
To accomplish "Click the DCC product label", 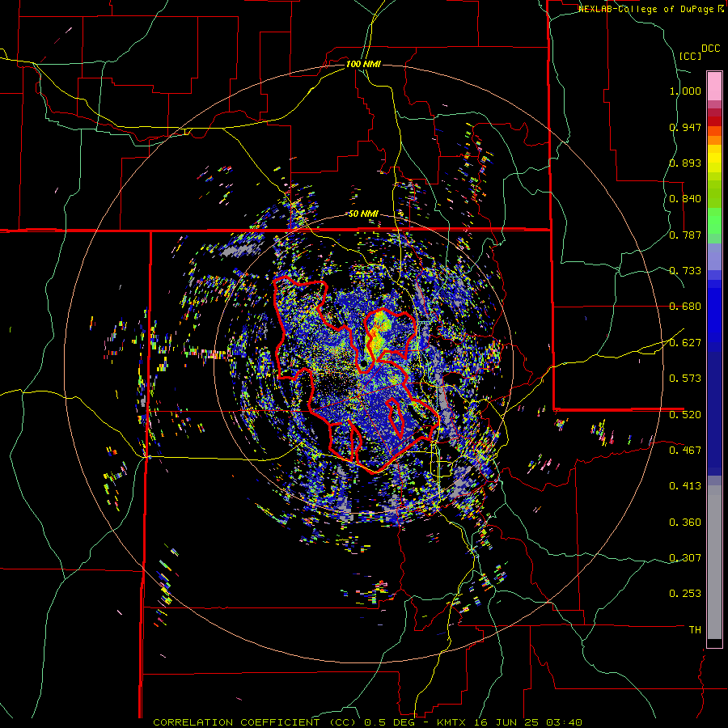I will tap(710, 49).
